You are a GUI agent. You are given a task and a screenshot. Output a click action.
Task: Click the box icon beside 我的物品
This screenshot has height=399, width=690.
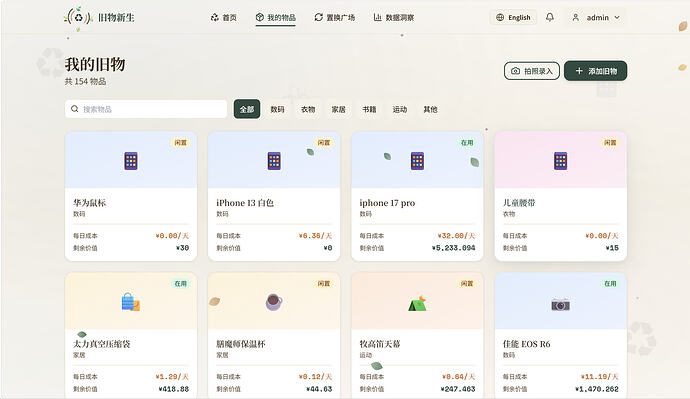pos(260,18)
